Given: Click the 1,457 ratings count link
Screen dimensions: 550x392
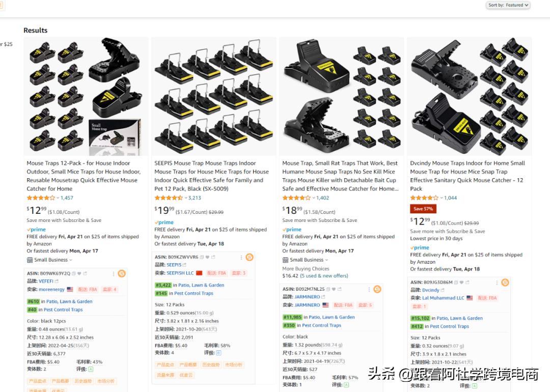Looking at the screenshot, I should (67, 198).
